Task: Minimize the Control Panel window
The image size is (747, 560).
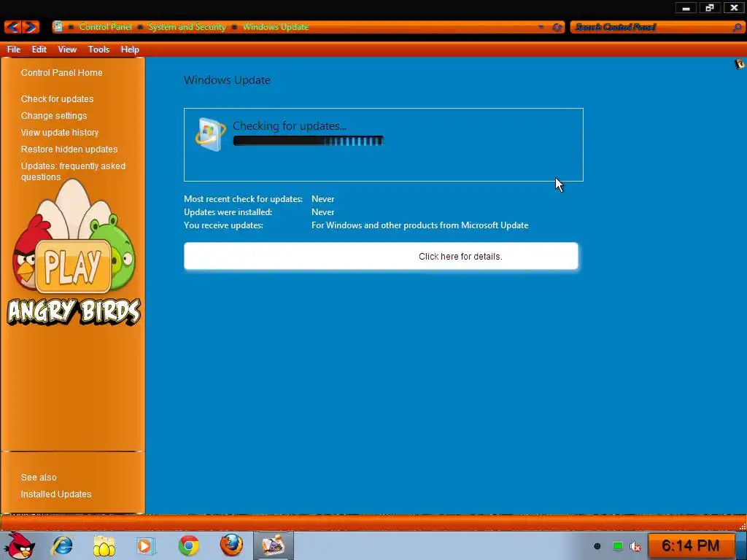Action: pyautogui.click(x=686, y=7)
